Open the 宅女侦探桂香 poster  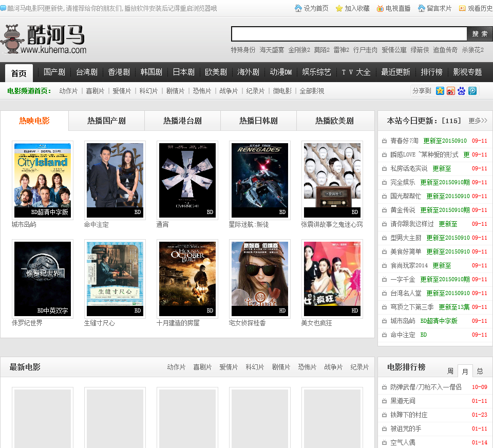point(260,279)
